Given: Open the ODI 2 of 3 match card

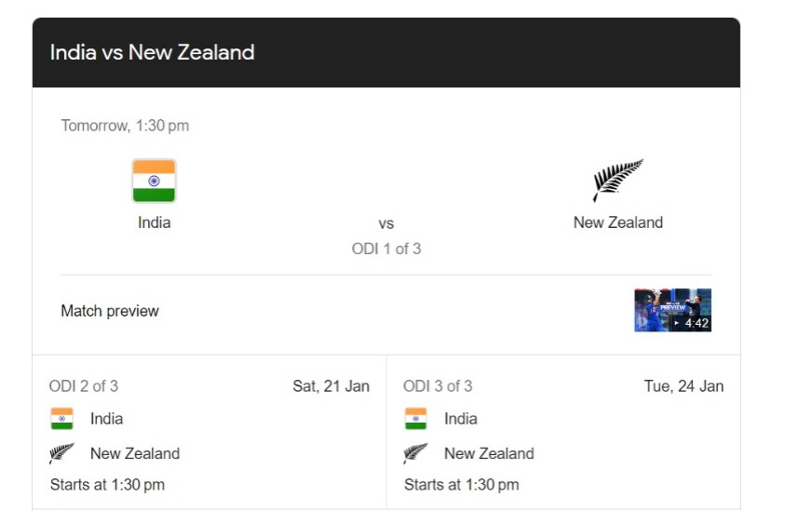Looking at the screenshot, I should click(x=210, y=432).
